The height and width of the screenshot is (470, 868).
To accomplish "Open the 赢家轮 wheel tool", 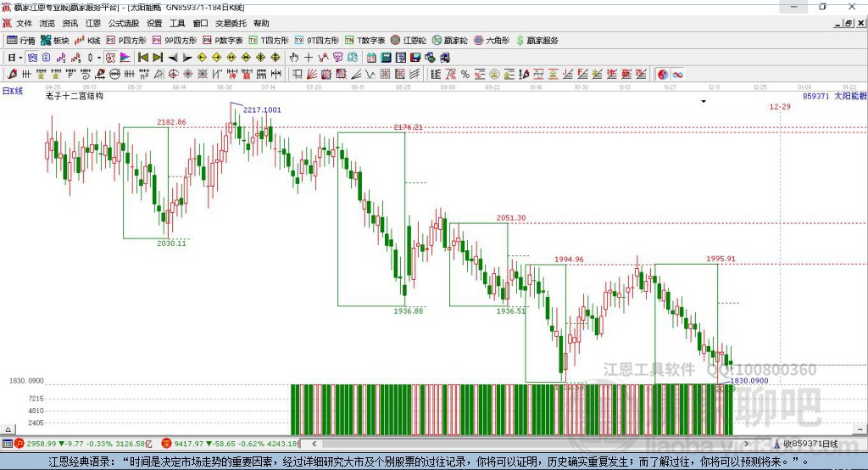I will click(x=449, y=41).
